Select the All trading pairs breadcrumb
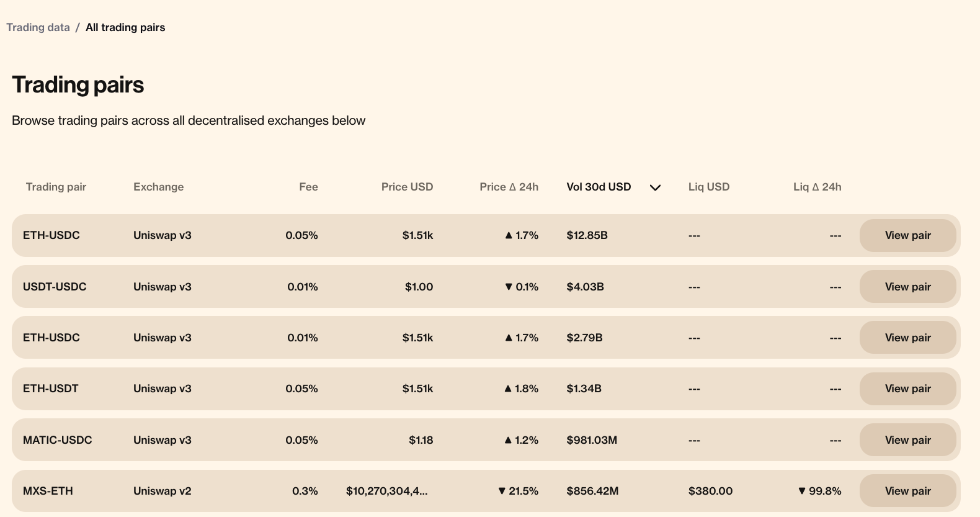 click(x=125, y=27)
